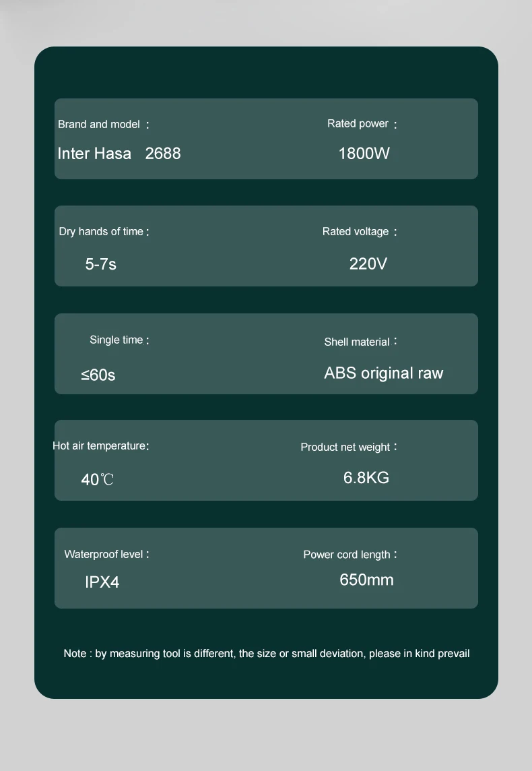Select the 'Inter Hasa 2688' model text
The image size is (532, 771).
(x=119, y=154)
